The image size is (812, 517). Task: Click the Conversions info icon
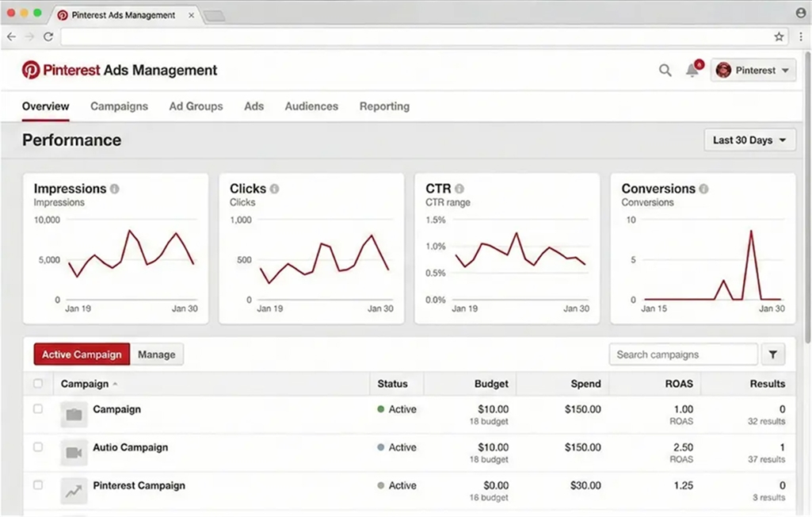coord(703,189)
